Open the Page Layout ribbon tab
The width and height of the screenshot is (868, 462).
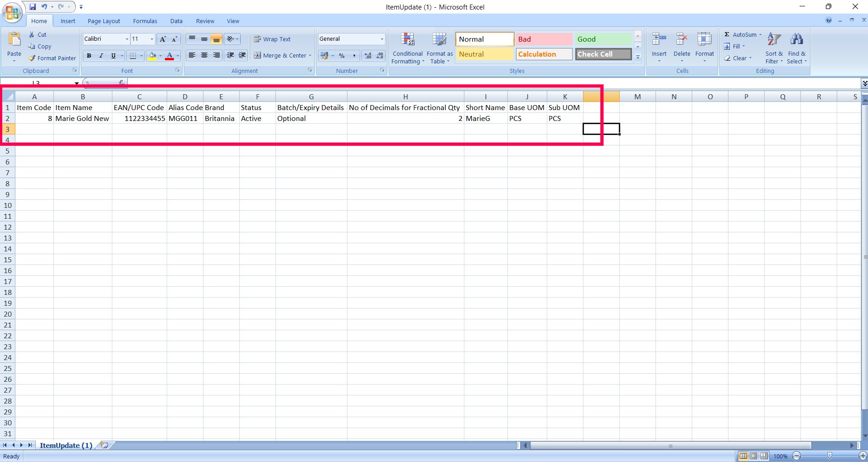(104, 21)
